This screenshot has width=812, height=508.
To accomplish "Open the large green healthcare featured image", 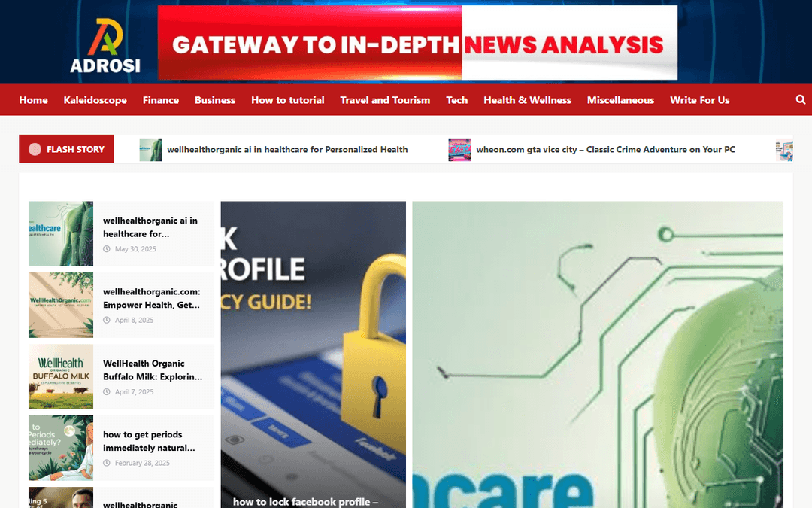I will tap(598, 354).
